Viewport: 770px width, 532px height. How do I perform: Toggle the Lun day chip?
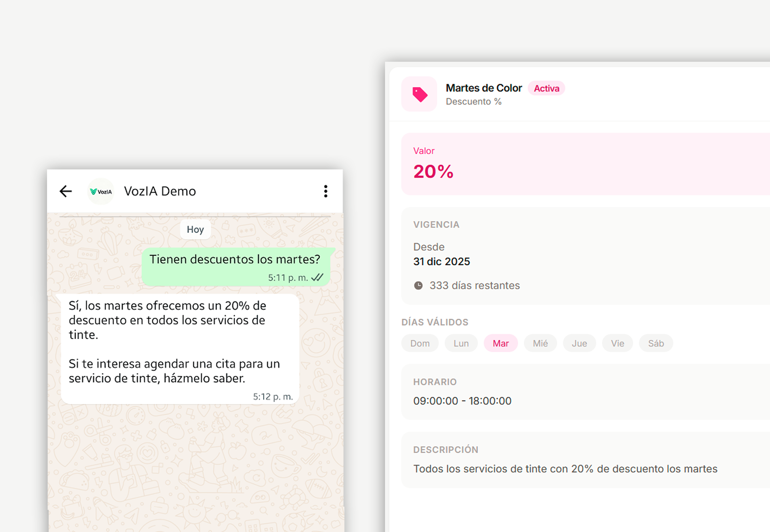(x=461, y=343)
